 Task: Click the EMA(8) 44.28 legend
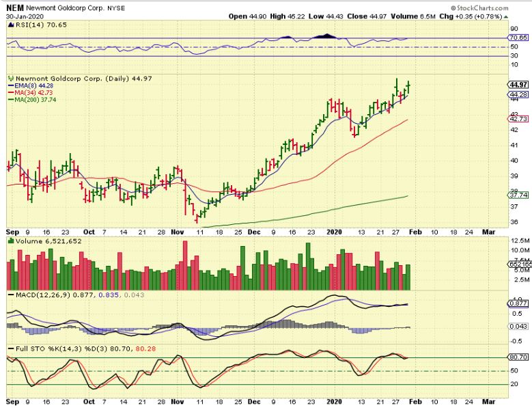31,85
